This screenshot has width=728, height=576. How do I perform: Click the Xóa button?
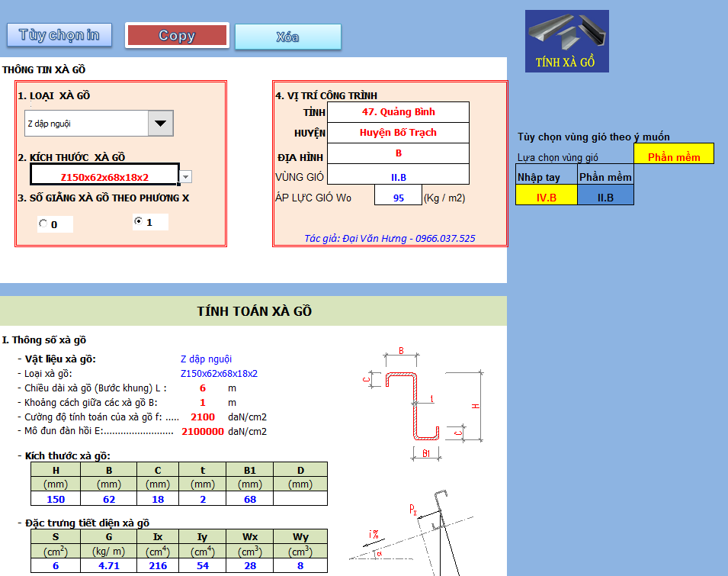(x=288, y=37)
